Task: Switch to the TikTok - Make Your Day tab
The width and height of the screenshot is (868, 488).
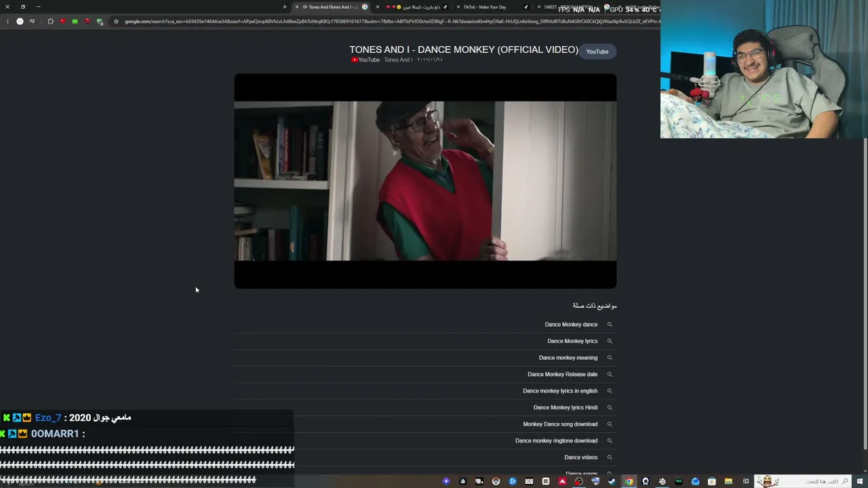Action: tap(484, 7)
